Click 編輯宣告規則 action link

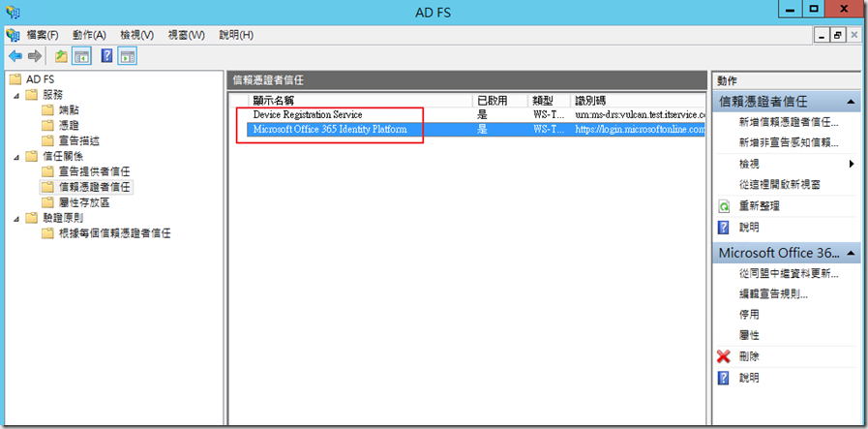(x=772, y=293)
